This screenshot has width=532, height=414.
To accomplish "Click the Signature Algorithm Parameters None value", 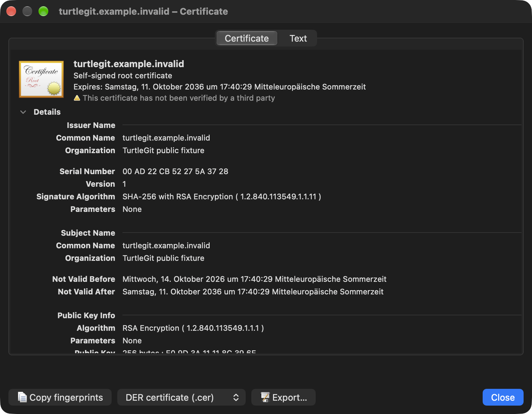I will (132, 209).
